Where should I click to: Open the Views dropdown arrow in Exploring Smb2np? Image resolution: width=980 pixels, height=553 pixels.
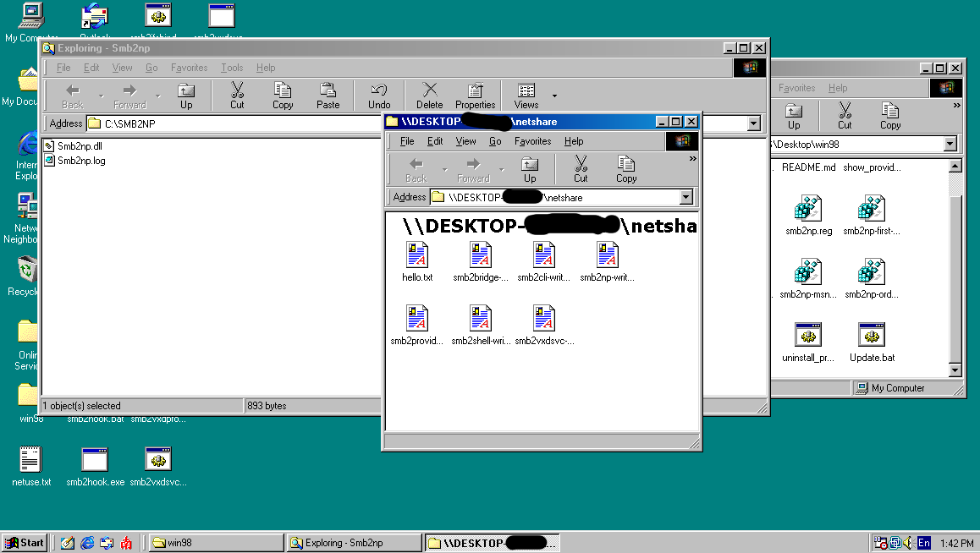click(x=554, y=96)
